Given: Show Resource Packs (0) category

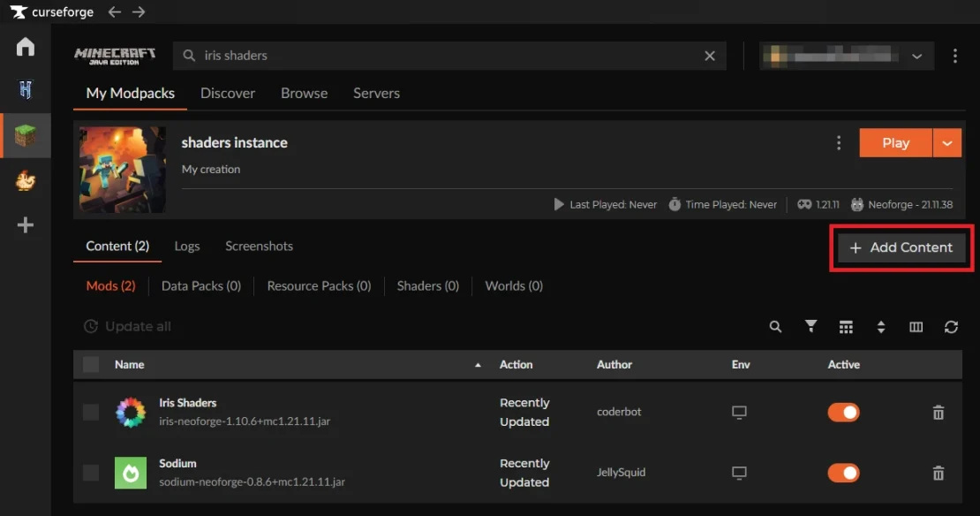Looking at the screenshot, I should pos(319,286).
